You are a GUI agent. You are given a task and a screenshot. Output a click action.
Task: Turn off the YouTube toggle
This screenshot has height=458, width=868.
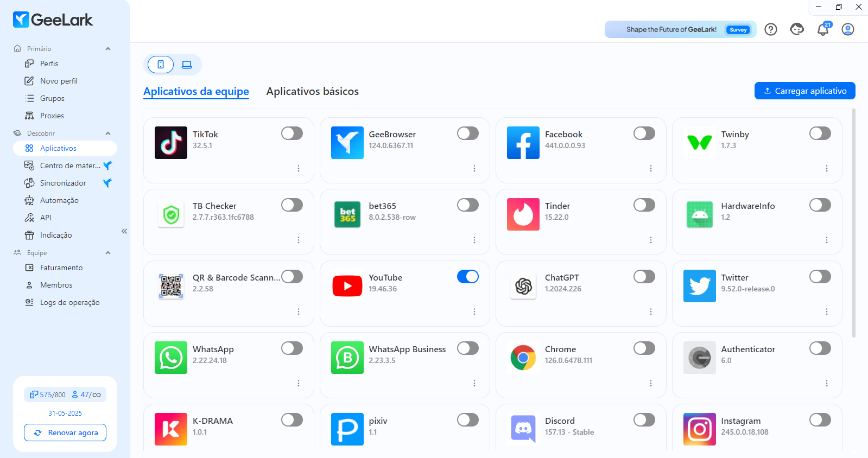pos(468,277)
